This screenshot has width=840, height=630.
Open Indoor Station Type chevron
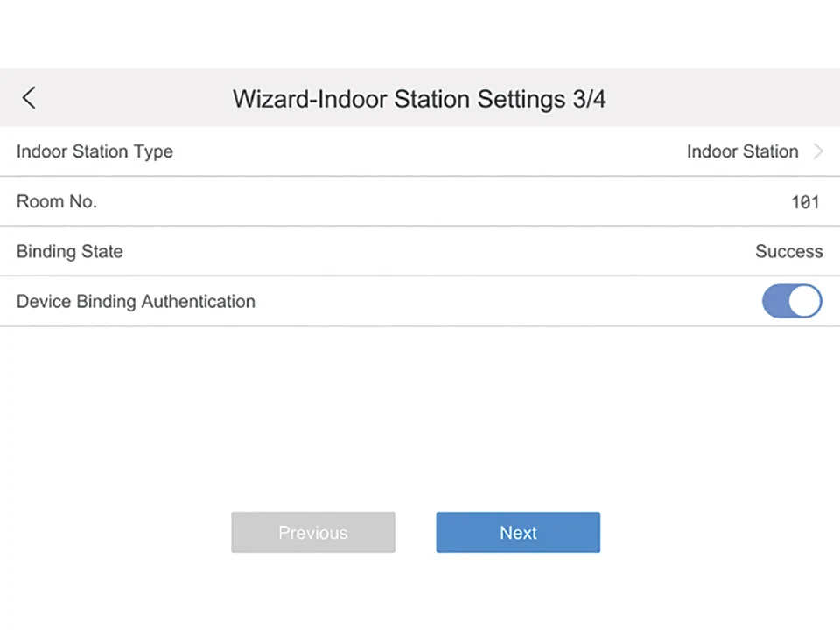[818, 151]
